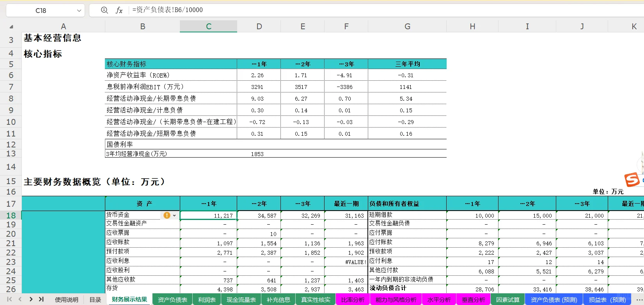The height and width of the screenshot is (305, 644).
Task: Click value 34,587 in 货币资金 row
Action: 259,215
